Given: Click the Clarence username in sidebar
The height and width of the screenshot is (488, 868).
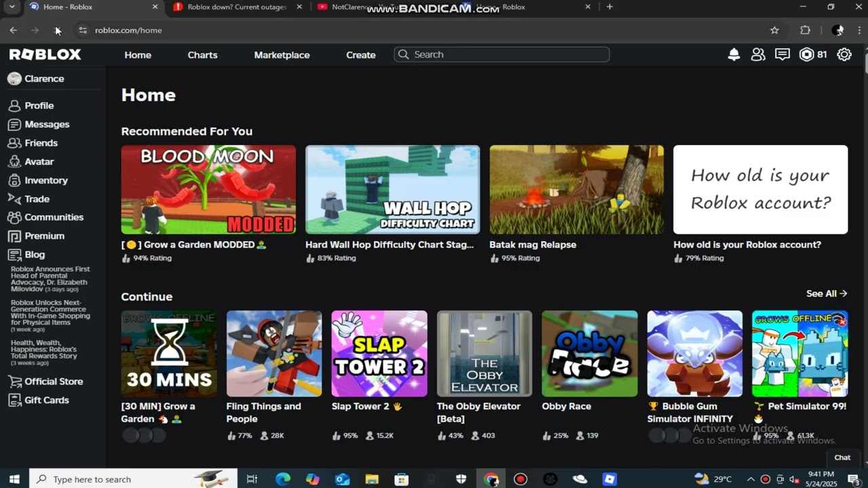Looking at the screenshot, I should pos(44,79).
